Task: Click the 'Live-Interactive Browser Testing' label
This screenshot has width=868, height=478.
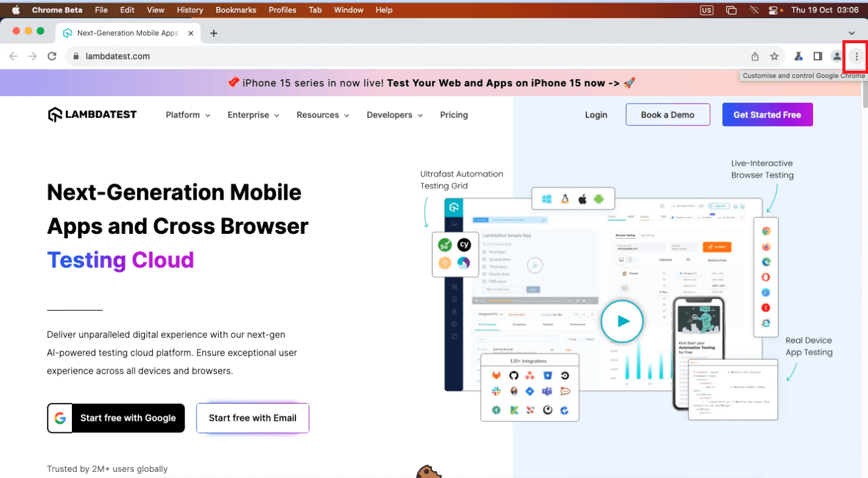Action: click(763, 169)
